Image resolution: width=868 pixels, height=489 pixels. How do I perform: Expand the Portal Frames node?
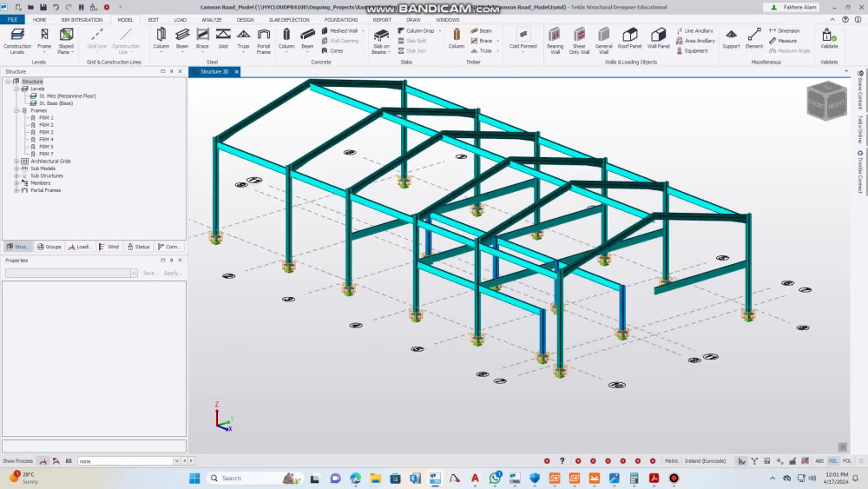coord(16,190)
